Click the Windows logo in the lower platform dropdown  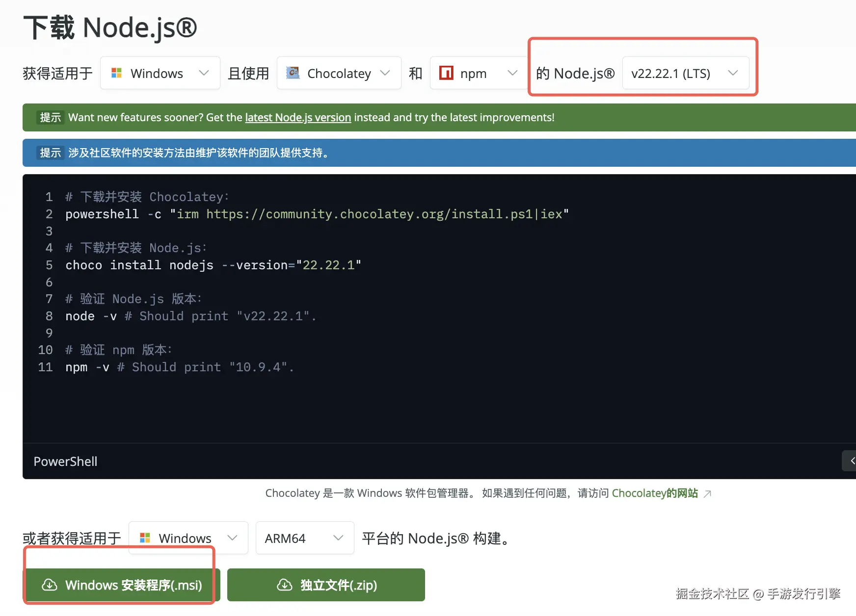[145, 538]
